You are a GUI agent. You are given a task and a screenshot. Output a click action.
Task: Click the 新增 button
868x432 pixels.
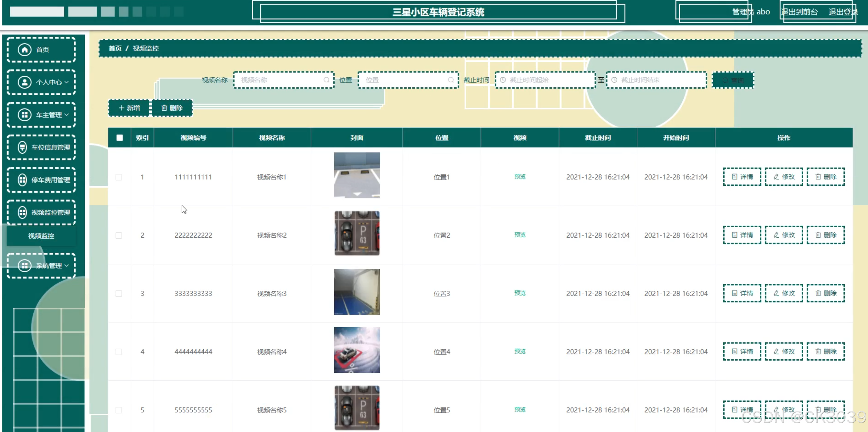(129, 108)
